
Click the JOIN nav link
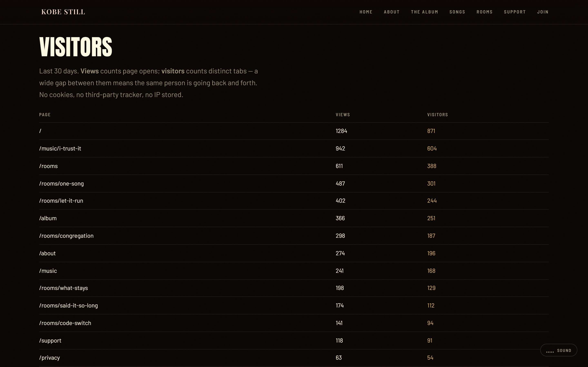(543, 12)
